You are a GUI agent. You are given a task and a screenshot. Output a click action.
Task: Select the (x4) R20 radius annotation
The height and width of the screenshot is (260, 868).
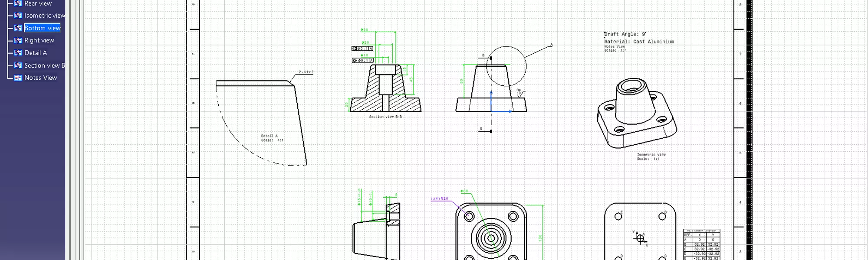point(439,198)
